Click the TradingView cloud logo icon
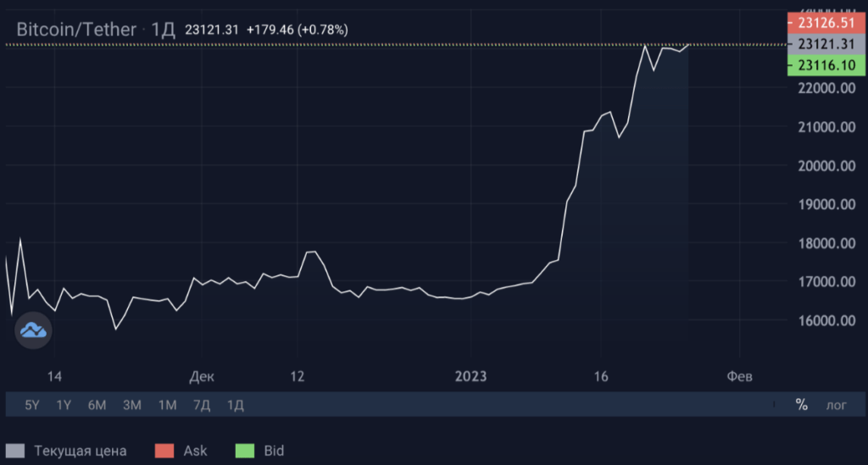The width and height of the screenshot is (868, 465). pos(33,330)
